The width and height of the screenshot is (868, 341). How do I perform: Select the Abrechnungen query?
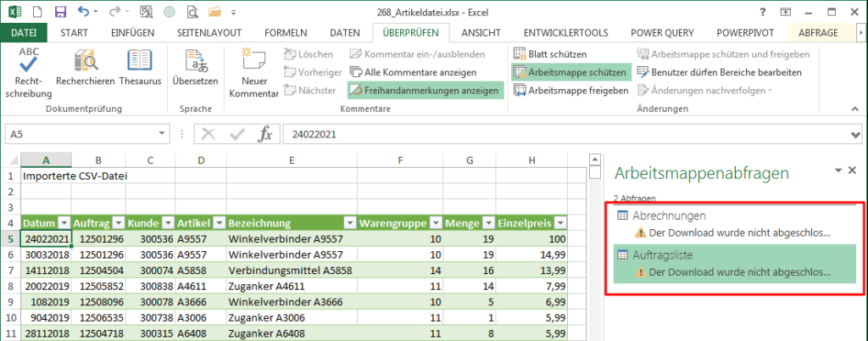coord(736,223)
